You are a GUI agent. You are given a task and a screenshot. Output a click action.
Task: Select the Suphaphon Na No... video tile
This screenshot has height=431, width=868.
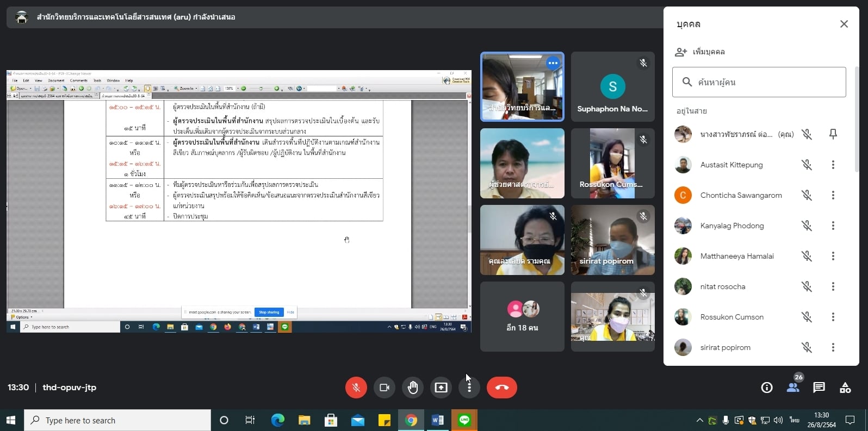(x=613, y=87)
